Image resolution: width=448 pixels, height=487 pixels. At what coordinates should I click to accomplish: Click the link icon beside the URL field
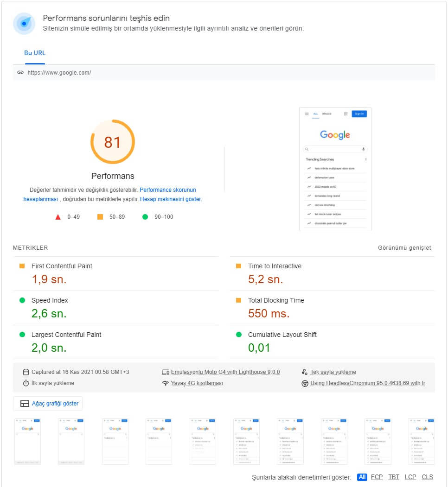pyautogui.click(x=20, y=73)
